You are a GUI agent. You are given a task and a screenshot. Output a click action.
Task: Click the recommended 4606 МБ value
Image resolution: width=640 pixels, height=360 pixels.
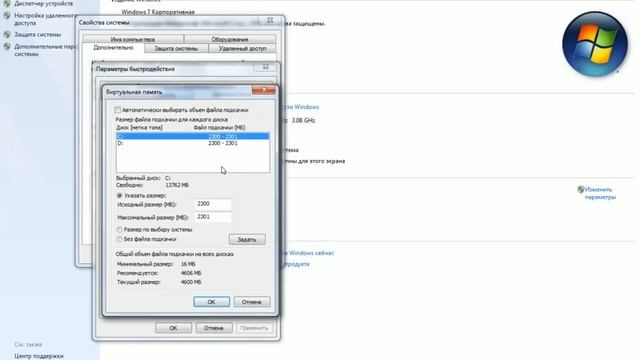point(191,273)
